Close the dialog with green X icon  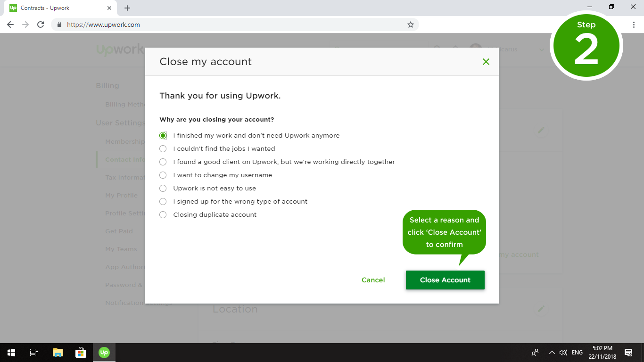(486, 62)
